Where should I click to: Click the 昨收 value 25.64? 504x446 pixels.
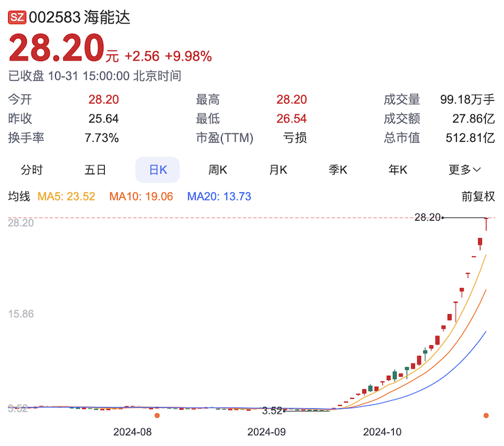click(x=103, y=119)
